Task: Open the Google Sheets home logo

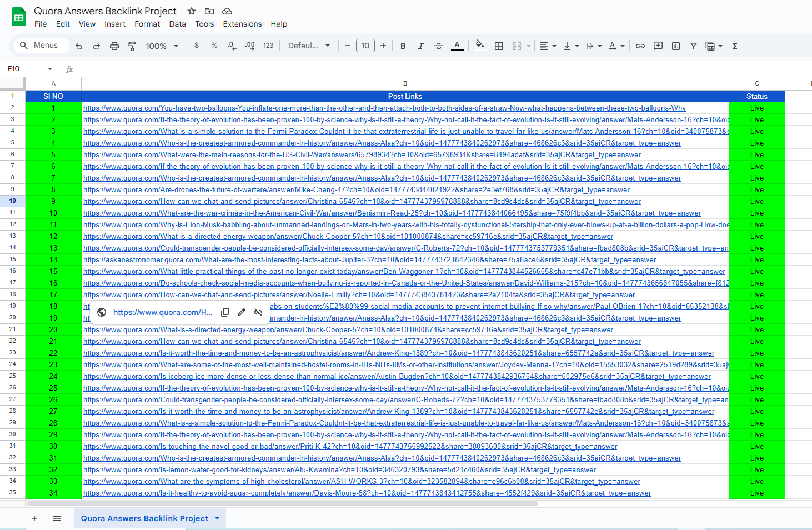Action: click(19, 17)
